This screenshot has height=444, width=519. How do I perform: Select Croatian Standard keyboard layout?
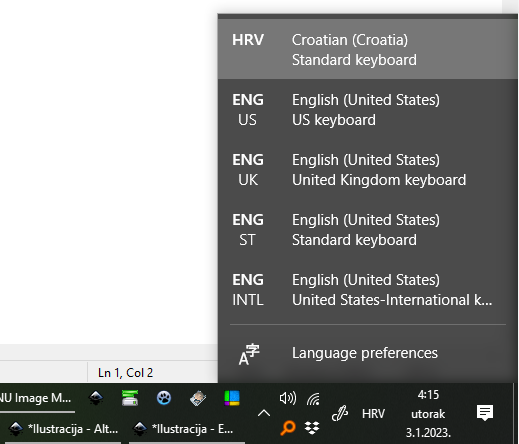[368, 49]
